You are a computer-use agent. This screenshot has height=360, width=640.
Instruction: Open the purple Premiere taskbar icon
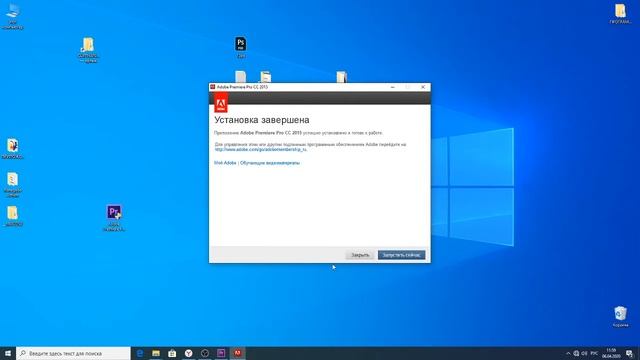click(x=221, y=353)
